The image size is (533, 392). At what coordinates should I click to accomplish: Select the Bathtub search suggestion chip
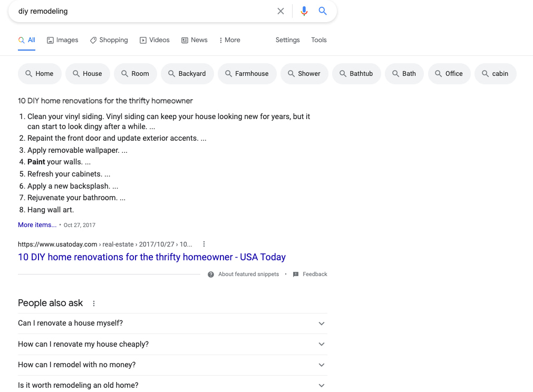[x=356, y=74]
